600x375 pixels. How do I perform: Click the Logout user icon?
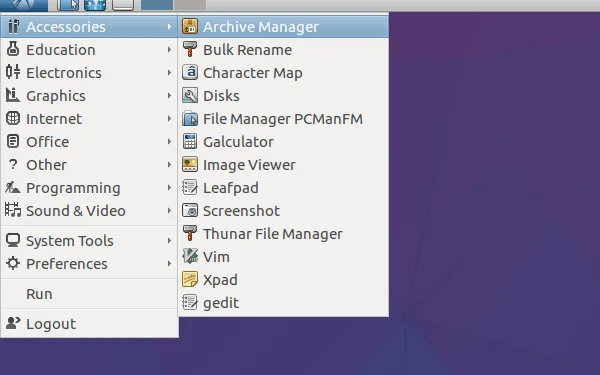(13, 323)
